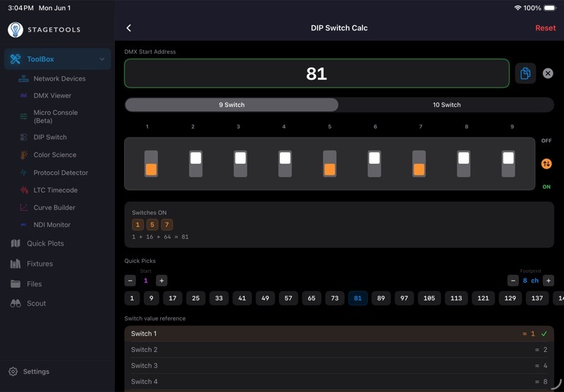Viewport: 564px width, 392px height.
Task: Pick quick address 41
Action: 242,298
